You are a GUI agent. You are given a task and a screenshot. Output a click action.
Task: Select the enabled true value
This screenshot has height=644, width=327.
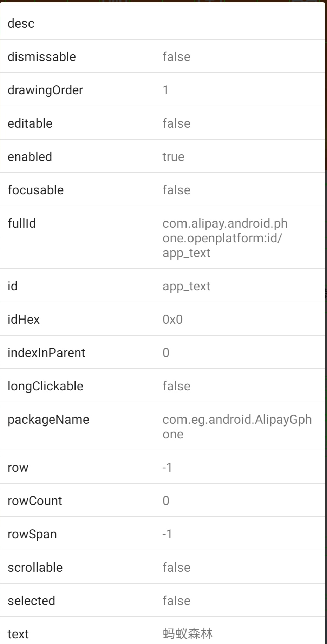173,157
